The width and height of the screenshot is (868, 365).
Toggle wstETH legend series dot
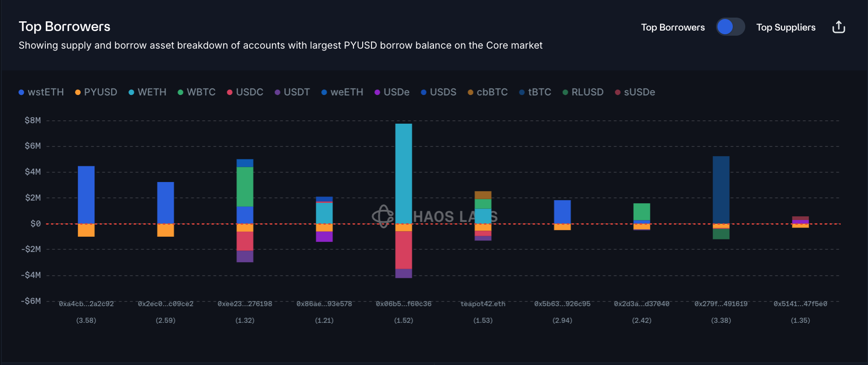(x=21, y=92)
